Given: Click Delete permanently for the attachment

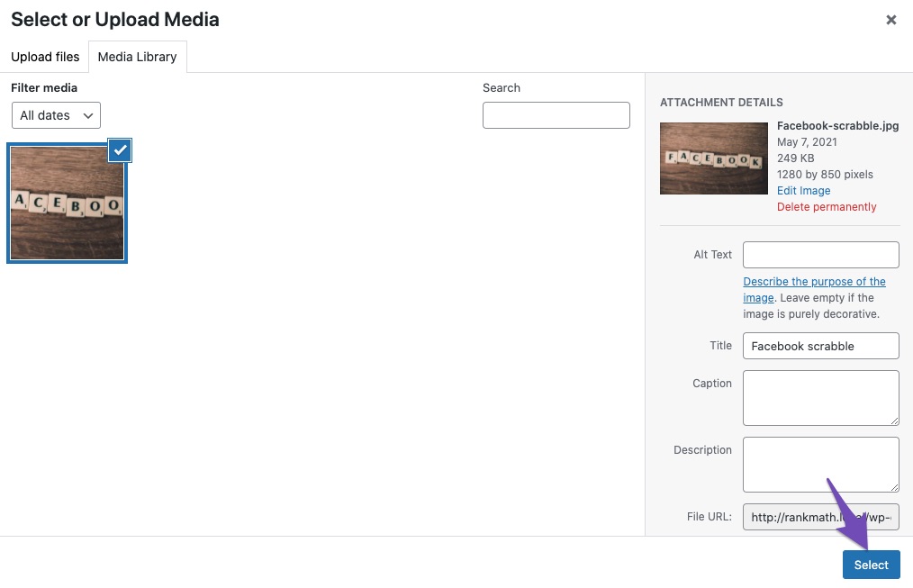Looking at the screenshot, I should [x=827, y=206].
